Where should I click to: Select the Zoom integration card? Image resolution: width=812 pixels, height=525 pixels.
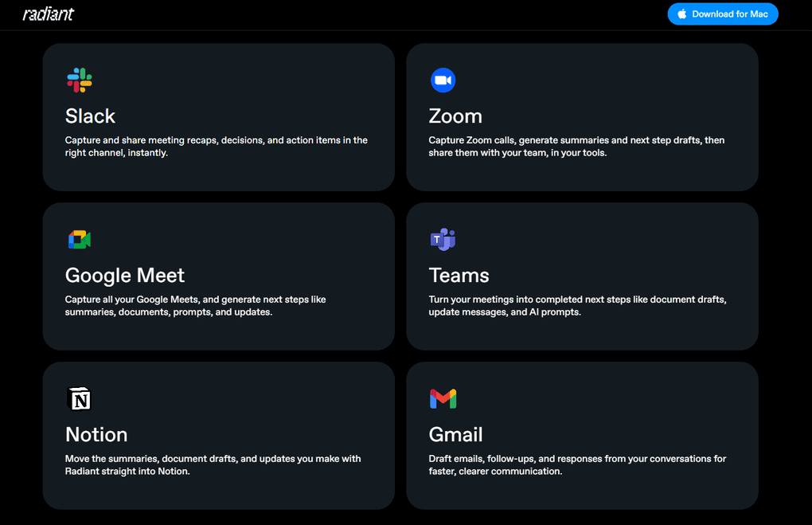582,117
